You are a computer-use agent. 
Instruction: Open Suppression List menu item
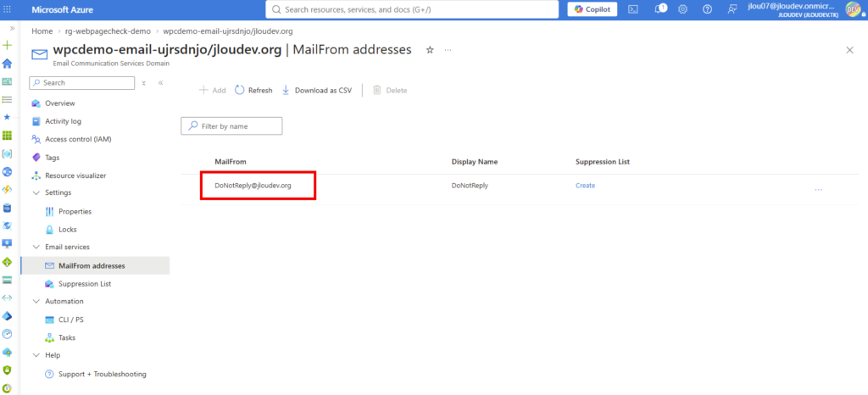click(x=78, y=284)
